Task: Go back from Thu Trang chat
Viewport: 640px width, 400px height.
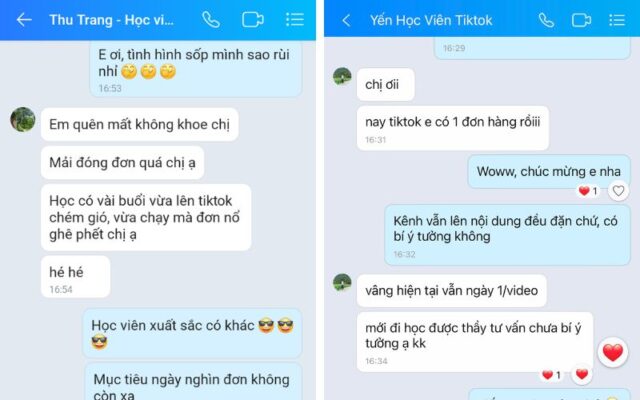Action: click(x=24, y=19)
